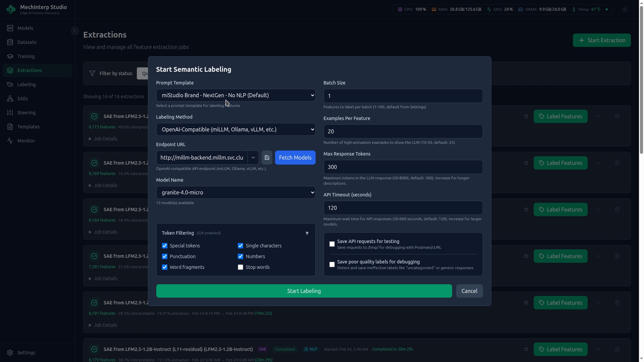
Task: Click the RAM usage icon in status bar
Action: (434, 9)
